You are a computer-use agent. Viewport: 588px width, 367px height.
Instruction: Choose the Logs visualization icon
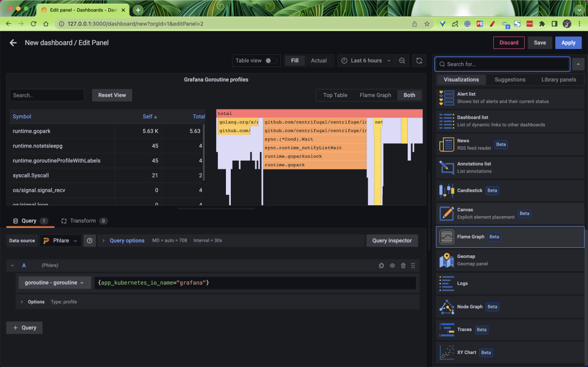pos(446,283)
